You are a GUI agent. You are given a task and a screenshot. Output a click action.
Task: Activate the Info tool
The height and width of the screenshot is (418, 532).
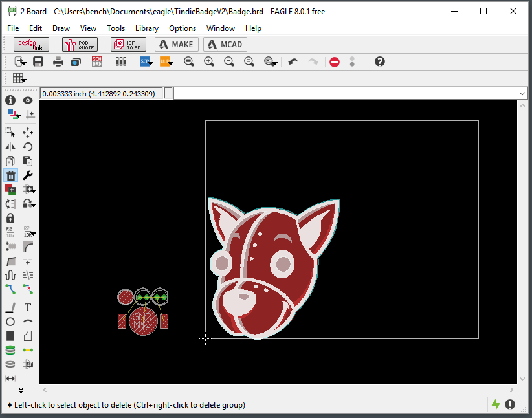pyautogui.click(x=10, y=100)
